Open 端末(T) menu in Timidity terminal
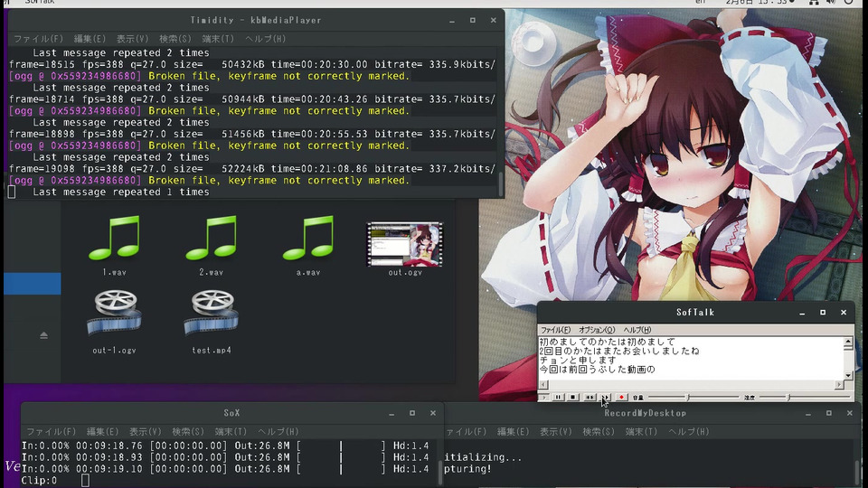868x488 pixels. (x=218, y=39)
